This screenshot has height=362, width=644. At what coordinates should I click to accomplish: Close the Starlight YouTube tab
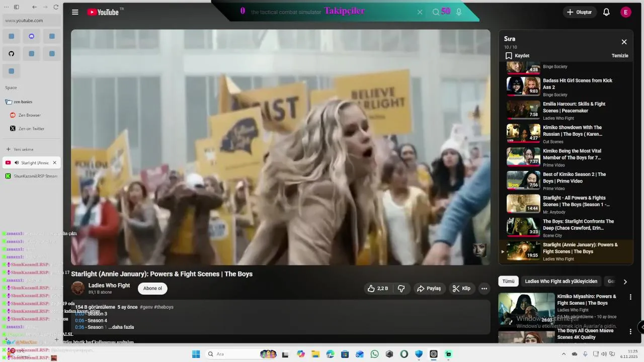click(55, 163)
